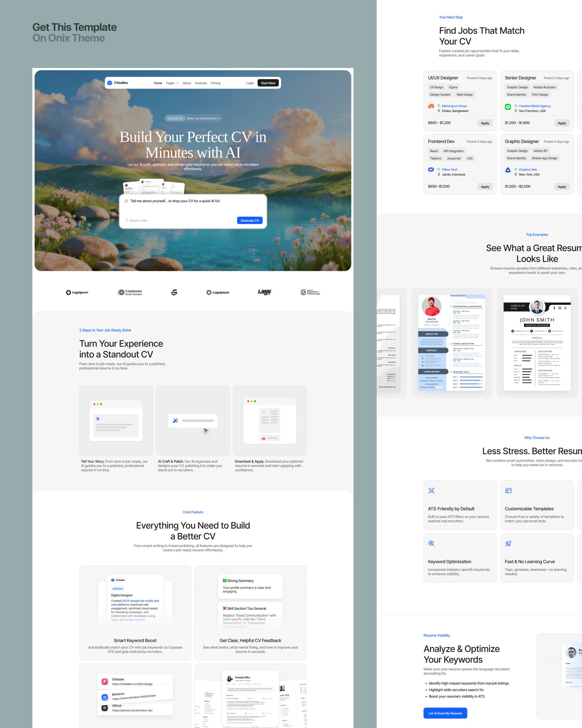This screenshot has width=582, height=728.
Task: Expand the Pages dropdown in the navbar
Action: point(172,83)
